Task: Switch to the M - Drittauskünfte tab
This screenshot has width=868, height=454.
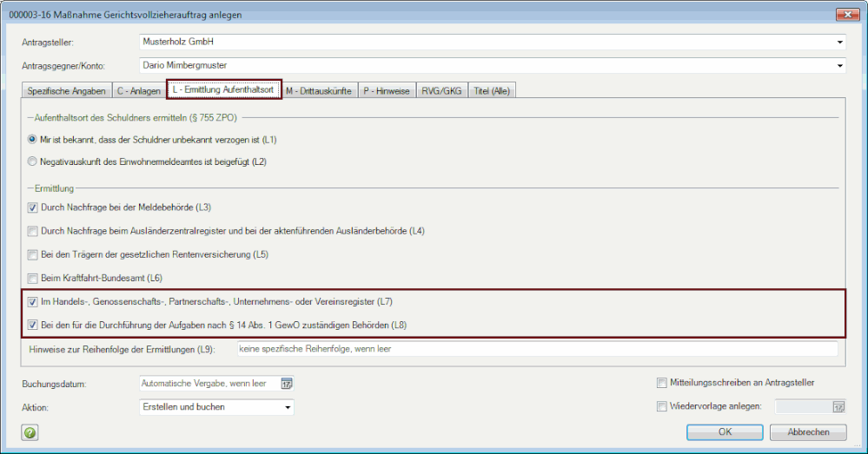Action: 319,91
